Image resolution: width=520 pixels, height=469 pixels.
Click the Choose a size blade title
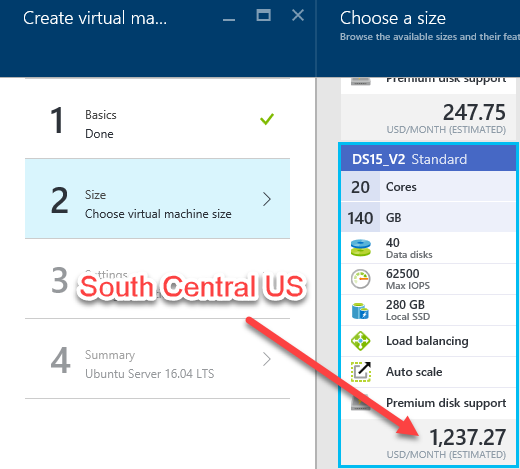point(393,18)
